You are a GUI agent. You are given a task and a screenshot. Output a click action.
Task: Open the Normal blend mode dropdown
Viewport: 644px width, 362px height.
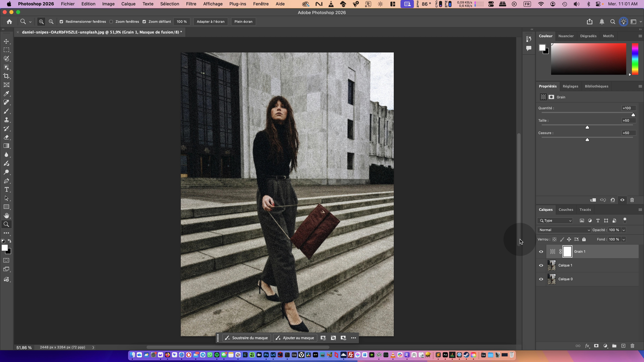pos(564,230)
